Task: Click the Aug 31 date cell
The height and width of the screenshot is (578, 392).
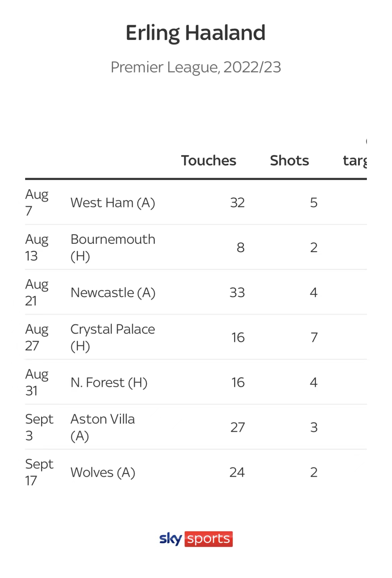Action: [37, 382]
